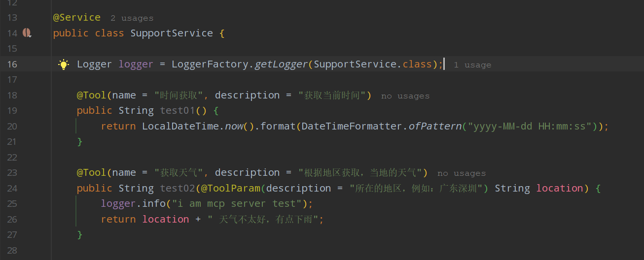Click the Spring bean gutter icon on line 14
This screenshot has height=260, width=644.
pos(27,33)
